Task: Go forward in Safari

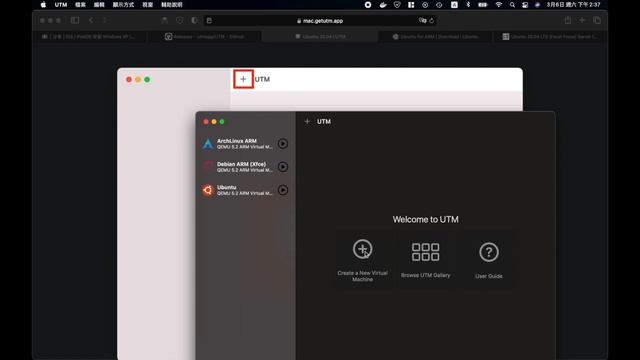Action: (x=105, y=20)
